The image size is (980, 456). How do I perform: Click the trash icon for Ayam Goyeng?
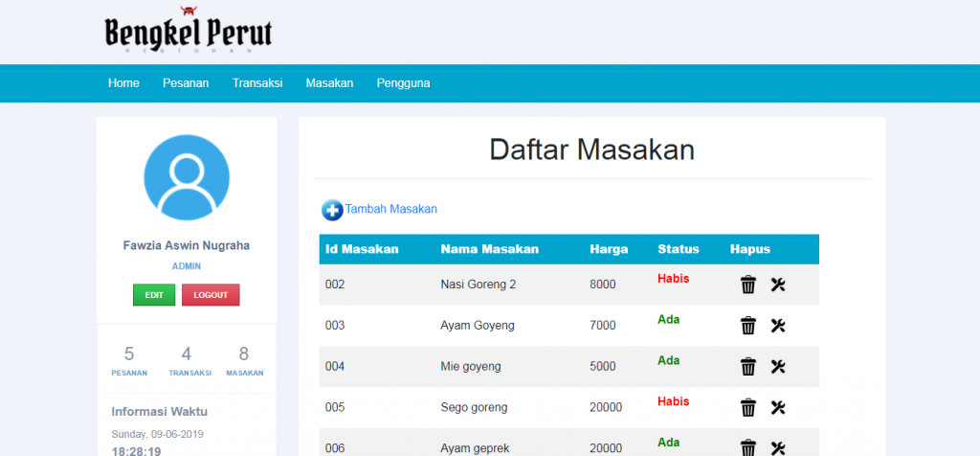[748, 326]
